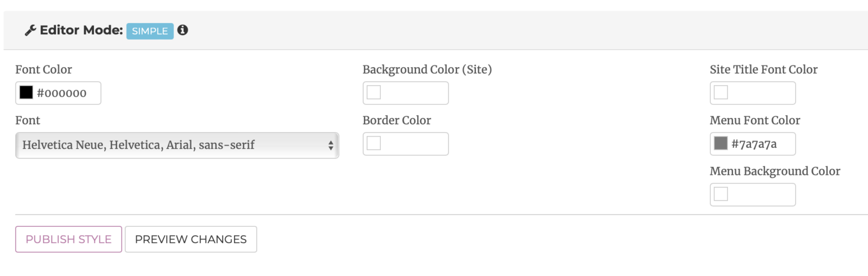
Task: Click the Border Color input field
Action: click(414, 144)
